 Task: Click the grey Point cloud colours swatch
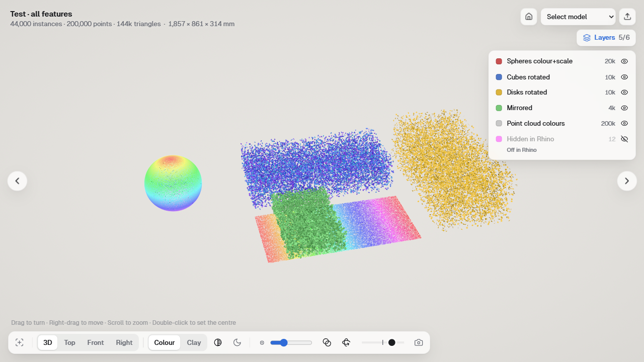[499, 123]
